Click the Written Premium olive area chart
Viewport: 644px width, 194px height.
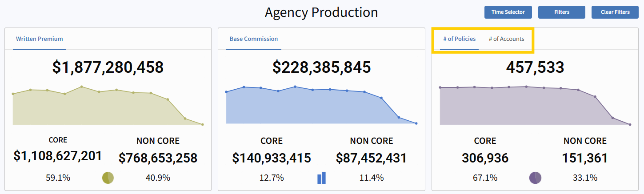click(89, 109)
